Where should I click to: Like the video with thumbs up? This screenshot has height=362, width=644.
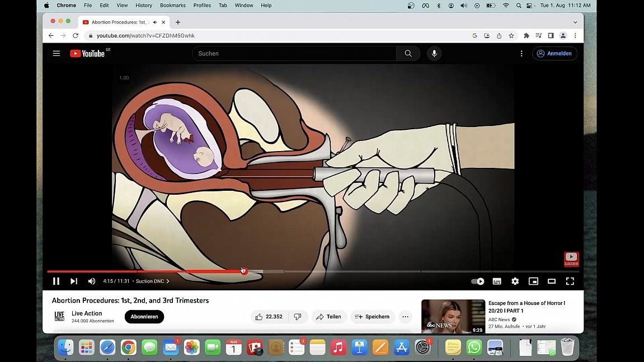(259, 317)
